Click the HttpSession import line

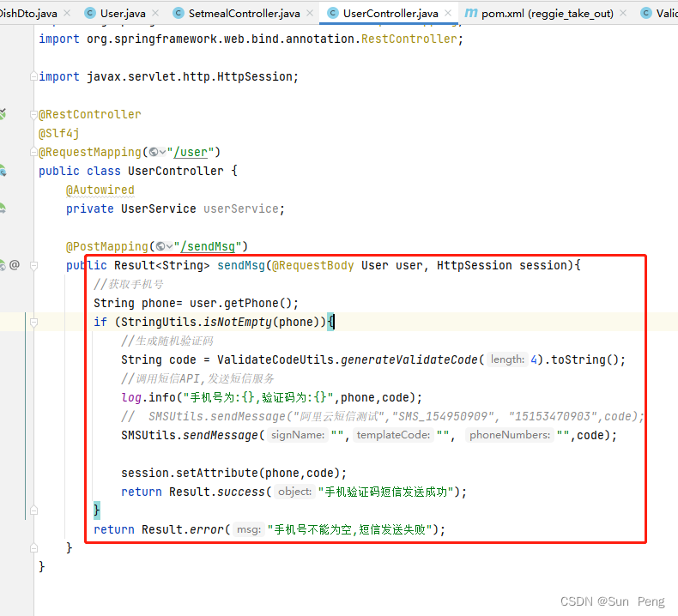[x=168, y=76]
